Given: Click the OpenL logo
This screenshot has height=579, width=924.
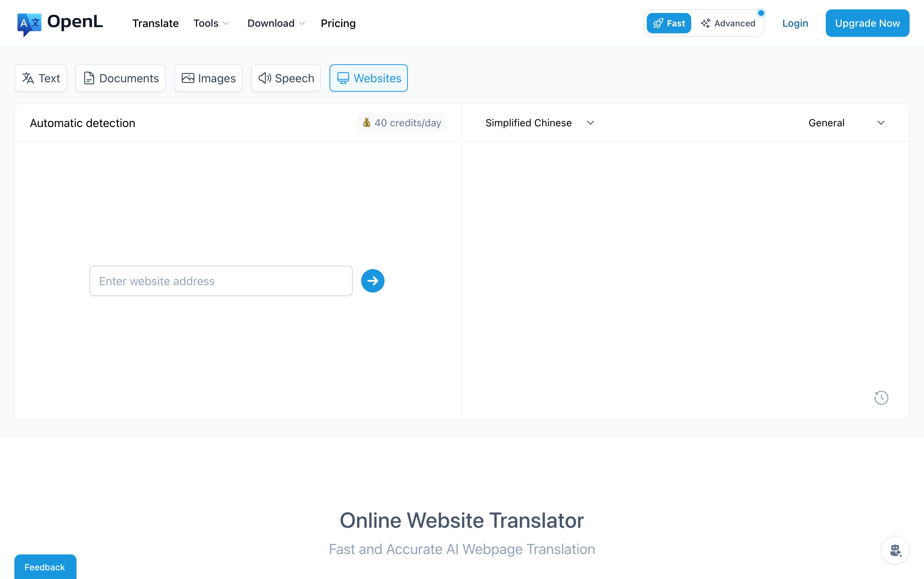Looking at the screenshot, I should click(59, 23).
